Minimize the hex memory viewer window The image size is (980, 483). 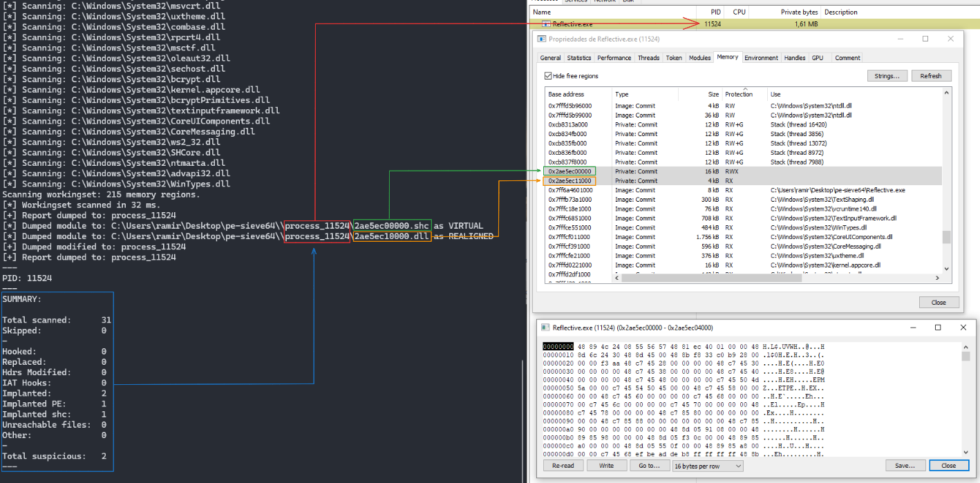(912, 328)
